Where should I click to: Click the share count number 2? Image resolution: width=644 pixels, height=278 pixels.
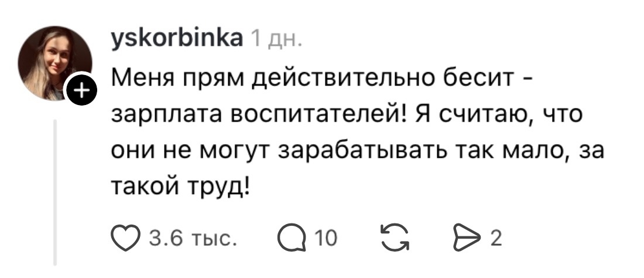click(496, 238)
